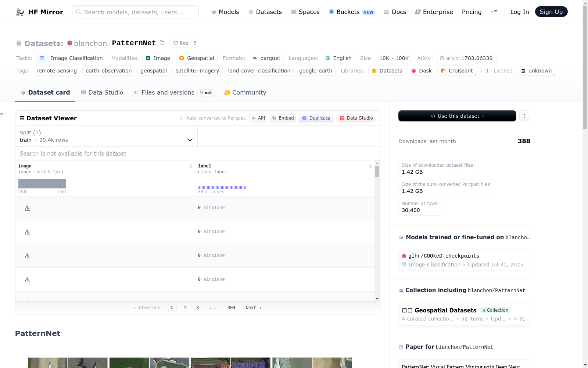Click the Size 10K - 100K tag

(394, 58)
